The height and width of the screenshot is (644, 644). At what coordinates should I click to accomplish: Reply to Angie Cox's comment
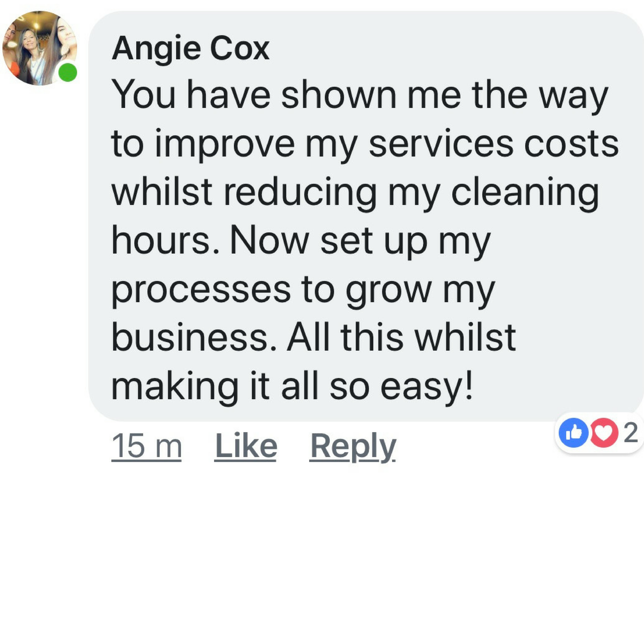tap(353, 447)
